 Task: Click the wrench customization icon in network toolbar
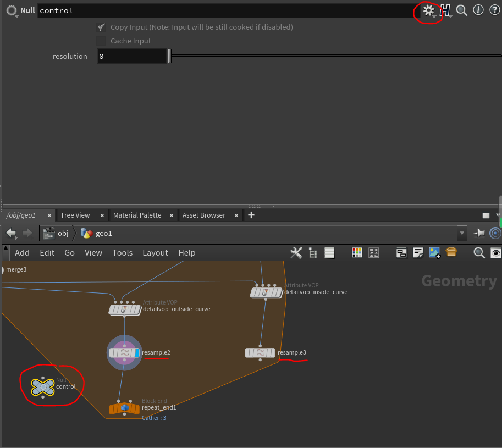click(296, 253)
